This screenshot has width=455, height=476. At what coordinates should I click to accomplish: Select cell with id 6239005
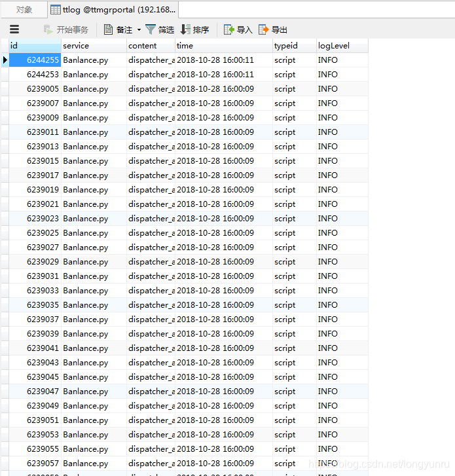click(35, 89)
